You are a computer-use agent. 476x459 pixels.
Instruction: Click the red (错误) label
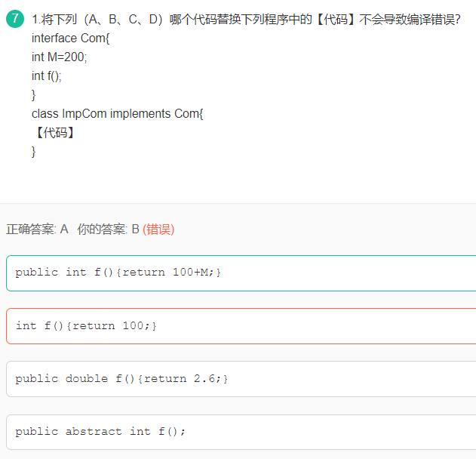coord(158,229)
